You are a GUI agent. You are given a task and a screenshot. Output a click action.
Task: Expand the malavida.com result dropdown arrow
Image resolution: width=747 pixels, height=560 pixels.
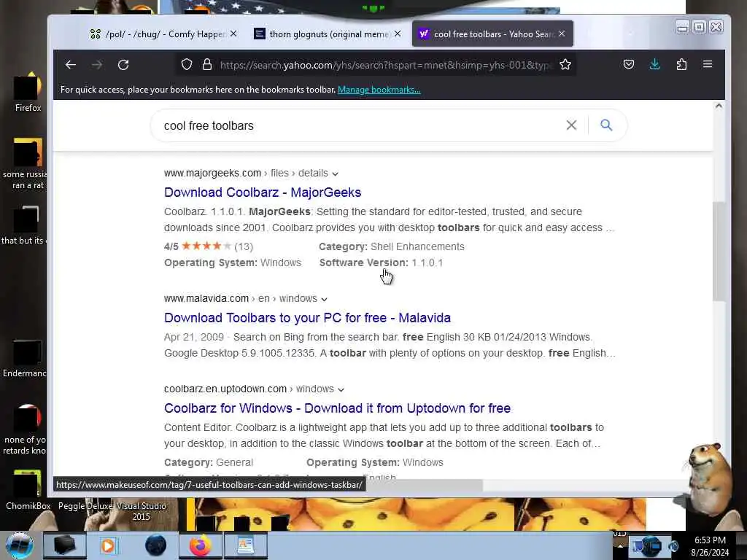(325, 299)
